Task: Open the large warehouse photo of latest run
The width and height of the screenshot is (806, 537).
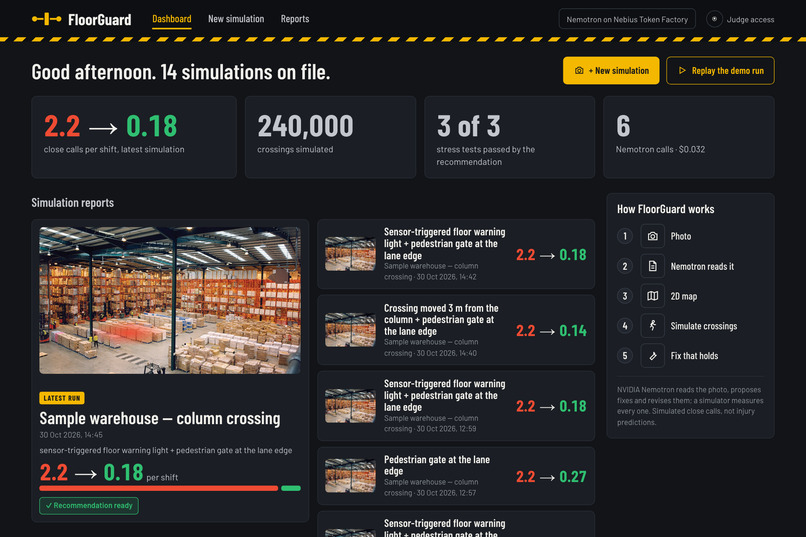Action: pyautogui.click(x=170, y=300)
